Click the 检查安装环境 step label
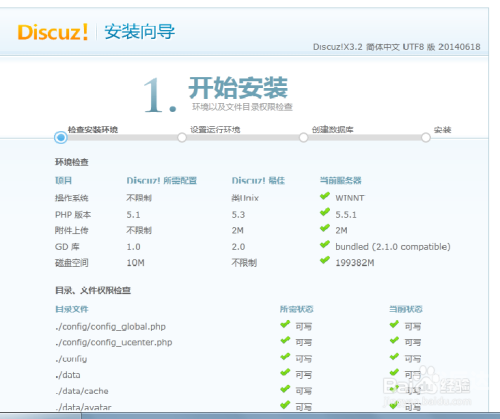The width and height of the screenshot is (500, 419). 93,130
